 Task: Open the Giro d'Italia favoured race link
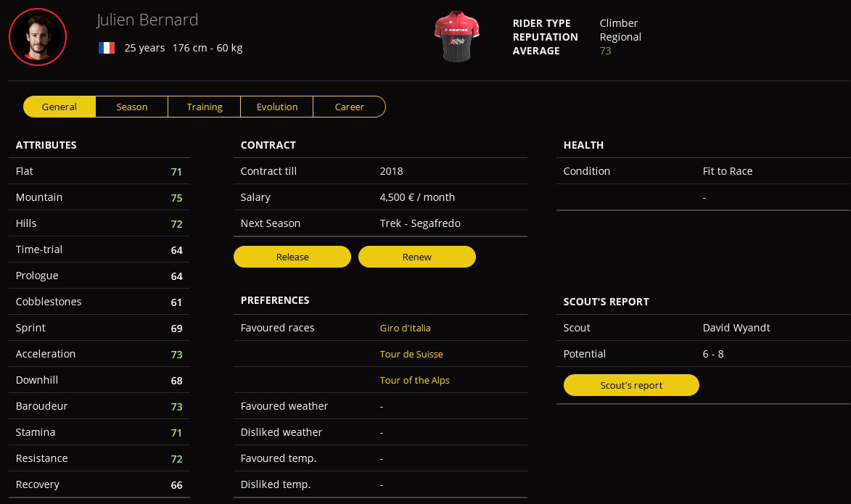[x=405, y=328]
